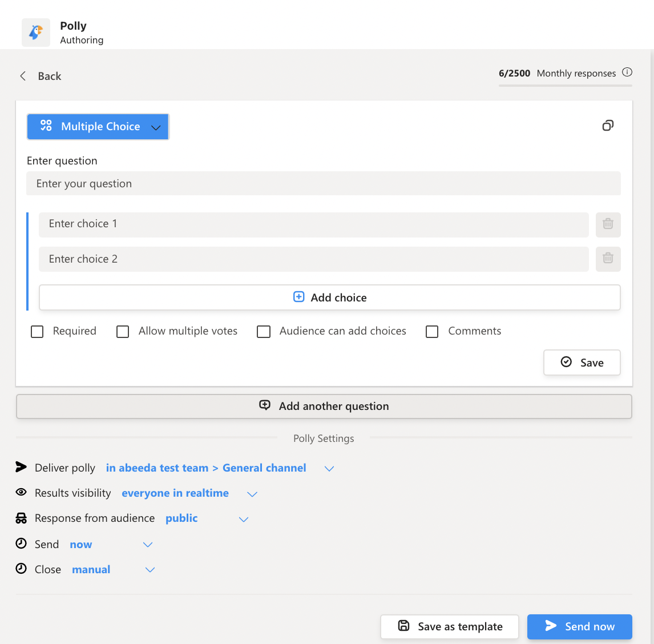Click the Add choice plus icon
Viewport: 654px width, 644px height.
tap(298, 297)
